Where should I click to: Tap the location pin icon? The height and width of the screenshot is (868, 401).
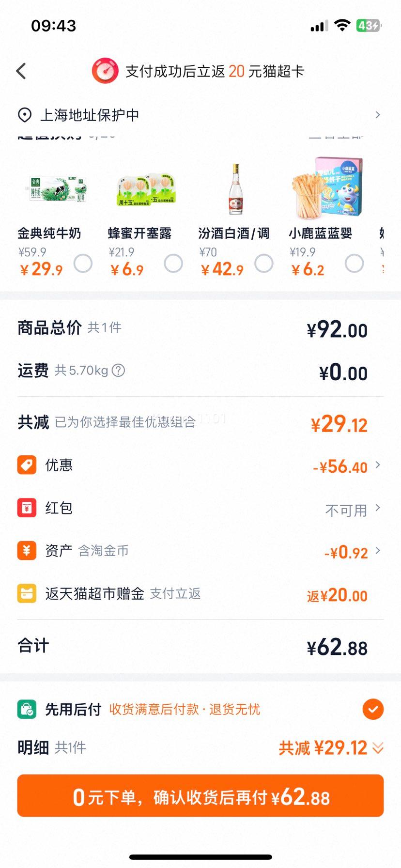[24, 115]
